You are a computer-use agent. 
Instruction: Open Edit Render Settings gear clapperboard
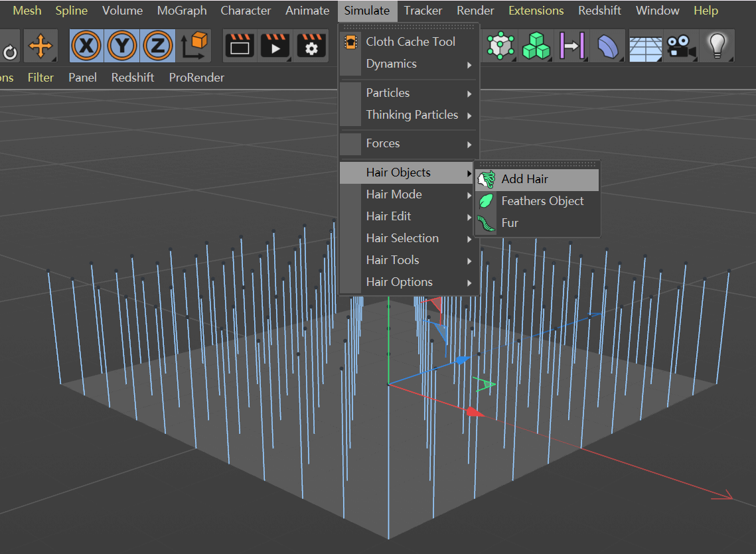(x=311, y=46)
